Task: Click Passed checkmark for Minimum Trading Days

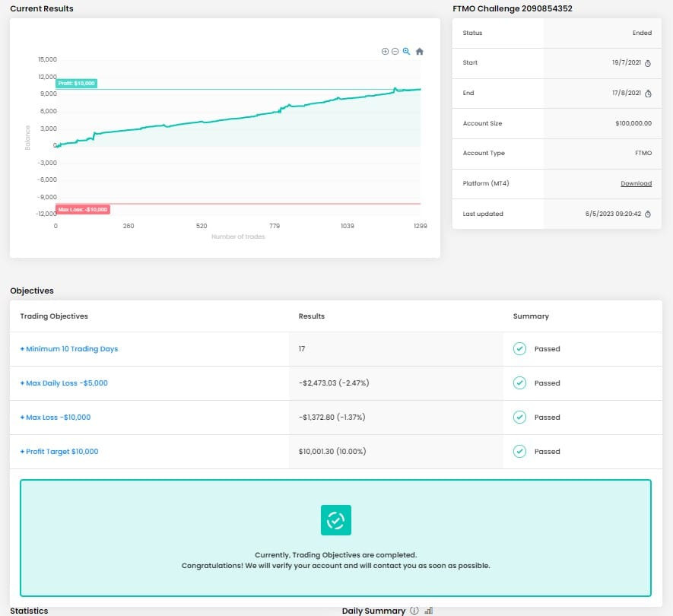Action: (520, 349)
